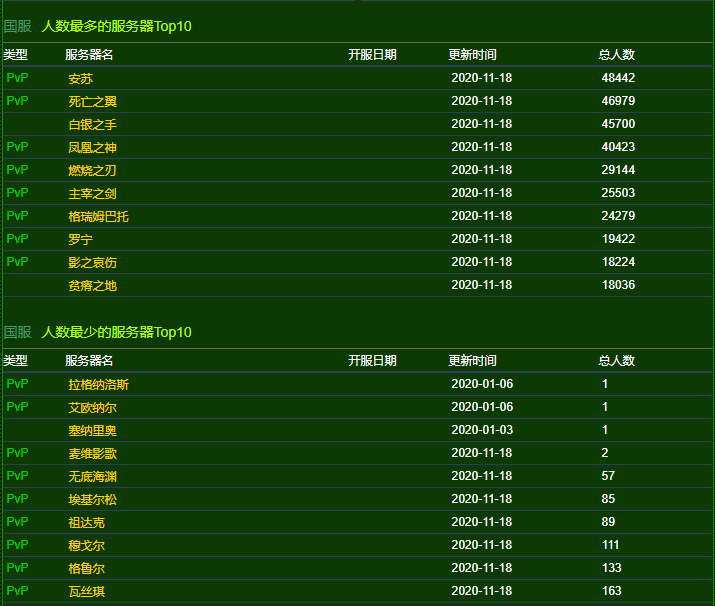Open the 拉格纳洛斯 server link
The height and width of the screenshot is (606, 715).
tap(98, 384)
